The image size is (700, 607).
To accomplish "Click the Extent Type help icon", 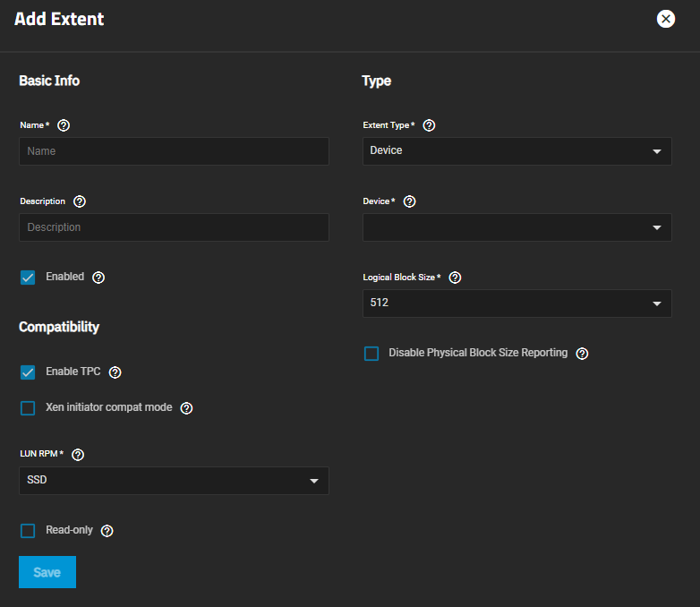I will point(429,125).
